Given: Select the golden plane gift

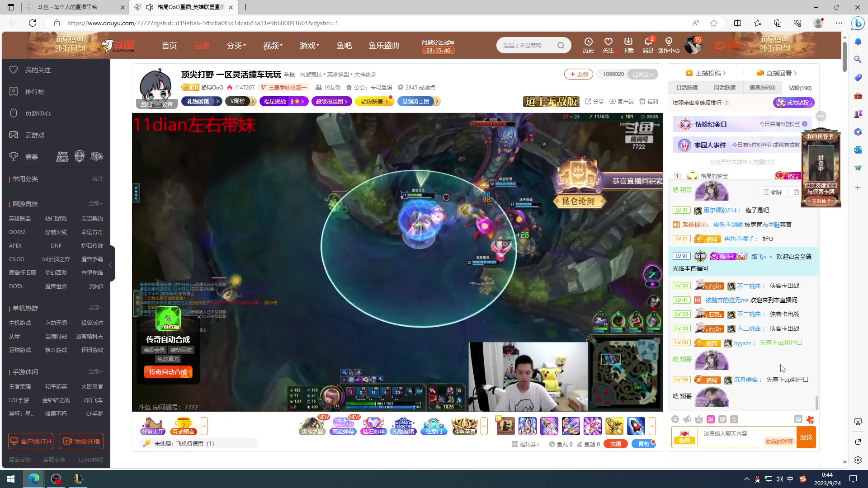Looking at the screenshot, I should [614, 426].
